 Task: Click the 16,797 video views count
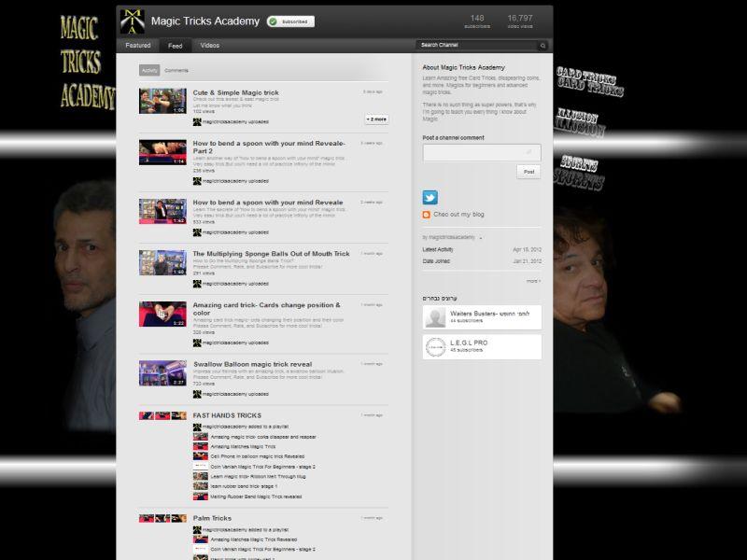click(520, 21)
